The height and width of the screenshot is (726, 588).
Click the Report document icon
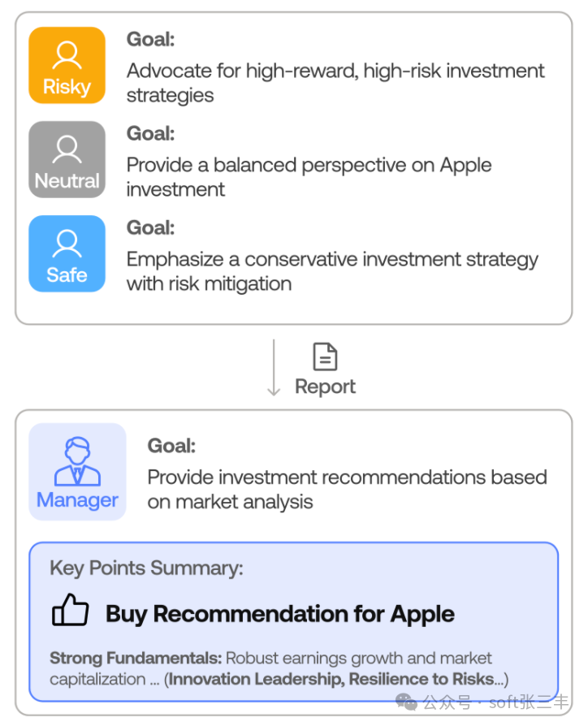325,357
